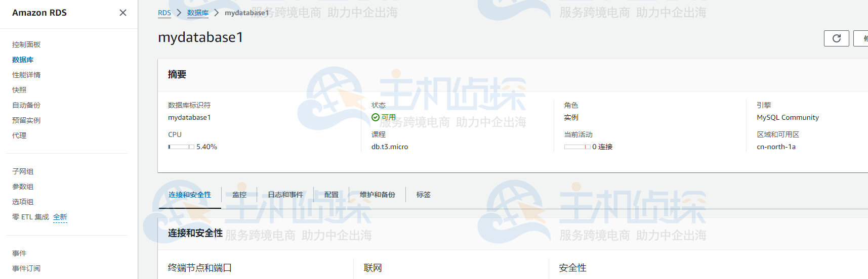
Task: Switch to the 标签 tab
Action: (x=424, y=195)
